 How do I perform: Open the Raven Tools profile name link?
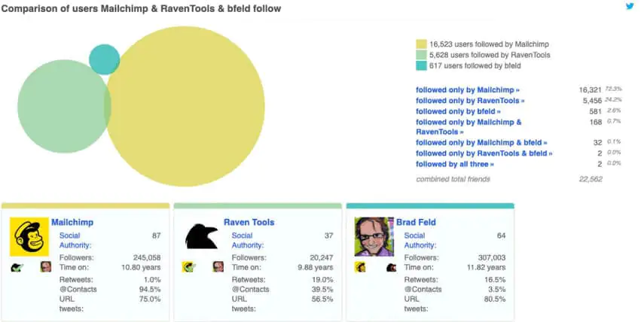tap(249, 223)
